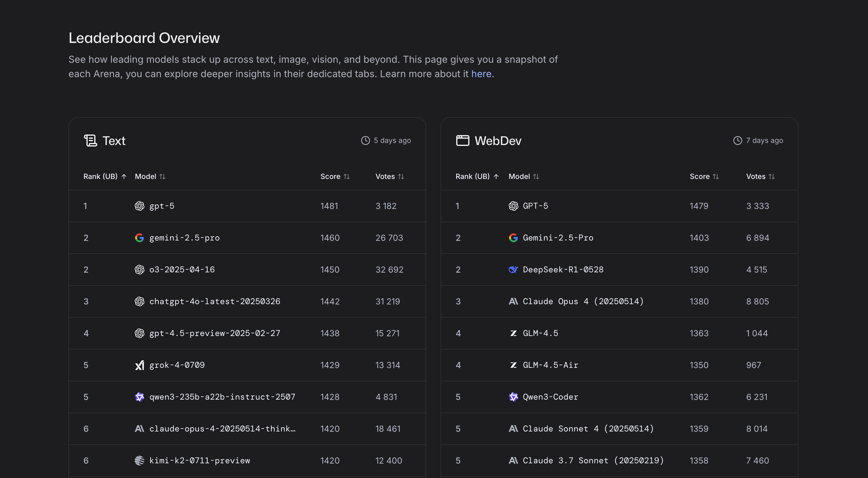The image size is (868, 478).
Task: Click votes value 967
Action: (753, 365)
